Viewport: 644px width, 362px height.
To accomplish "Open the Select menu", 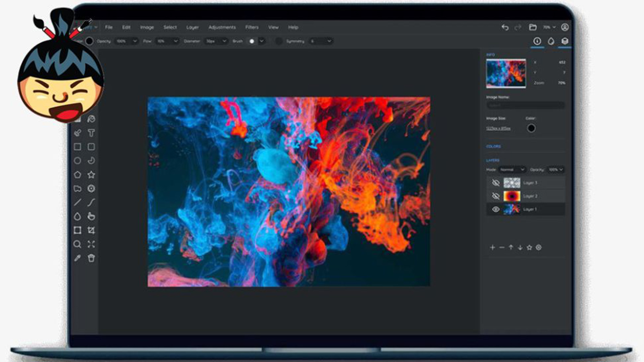I will 170,27.
